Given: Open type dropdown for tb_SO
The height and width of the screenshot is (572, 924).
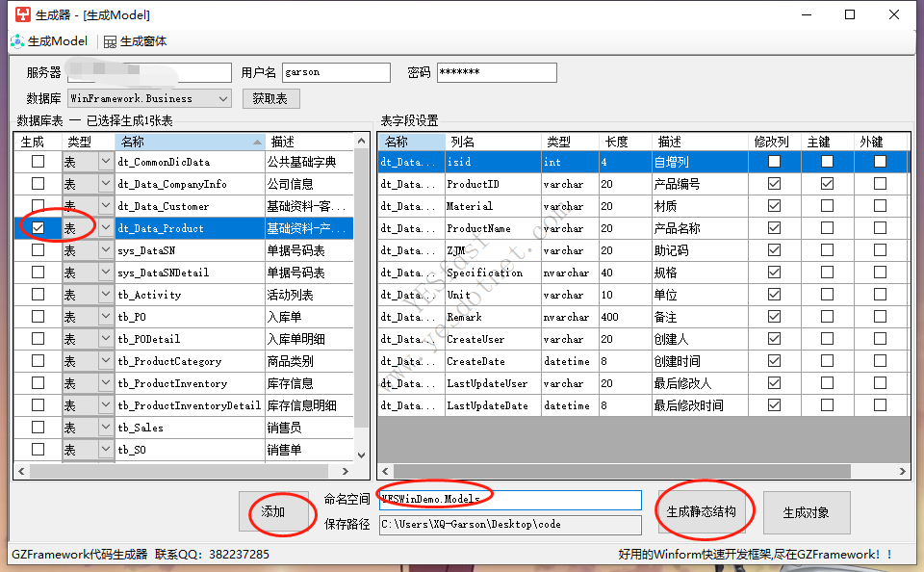Looking at the screenshot, I should pos(106,450).
